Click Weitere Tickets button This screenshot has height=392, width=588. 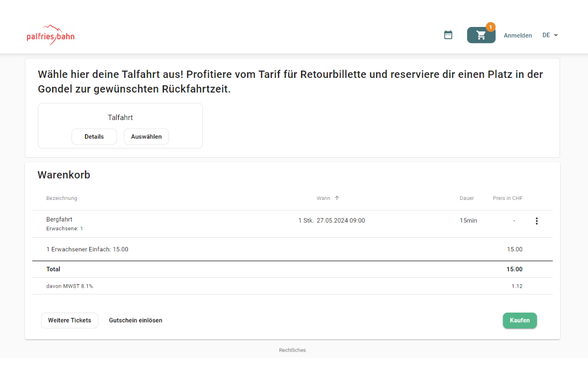70,320
